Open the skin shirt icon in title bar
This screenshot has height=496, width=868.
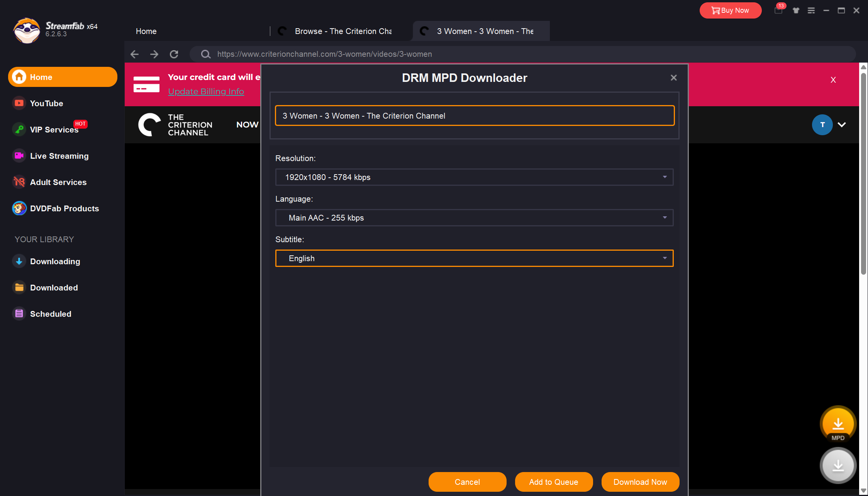(x=796, y=10)
